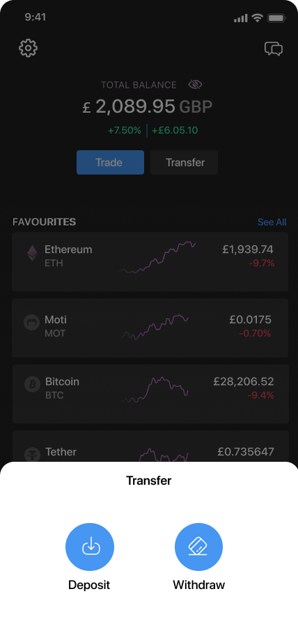The height and width of the screenshot is (644, 298).
Task: Tap the Deposit circle icon
Action: pyautogui.click(x=90, y=547)
